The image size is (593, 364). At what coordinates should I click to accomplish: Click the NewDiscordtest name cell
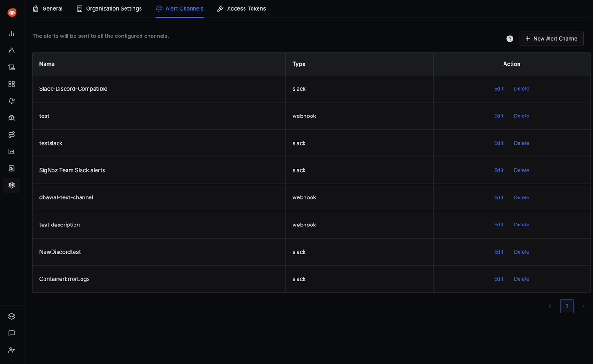159,252
